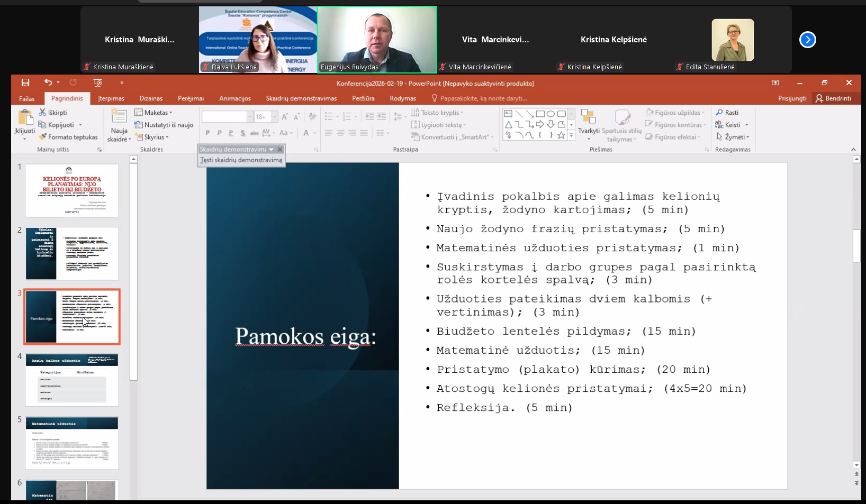Select the Formato teptukas format painter
866x504 pixels.
68,137
